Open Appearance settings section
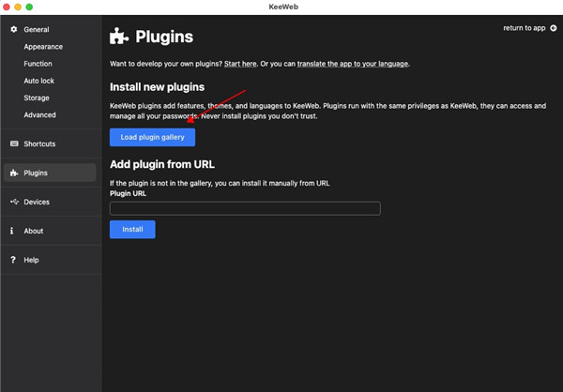563x392 pixels. (x=43, y=47)
